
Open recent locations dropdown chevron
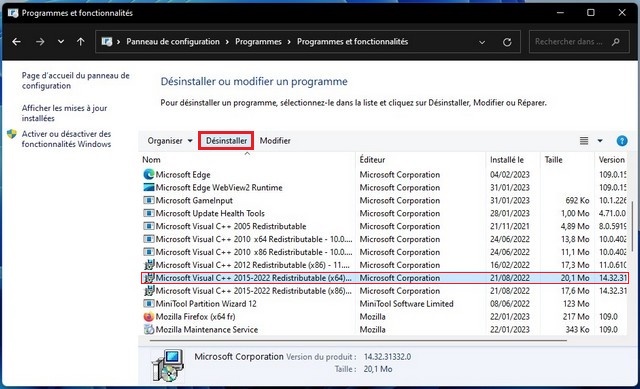[x=61, y=42]
